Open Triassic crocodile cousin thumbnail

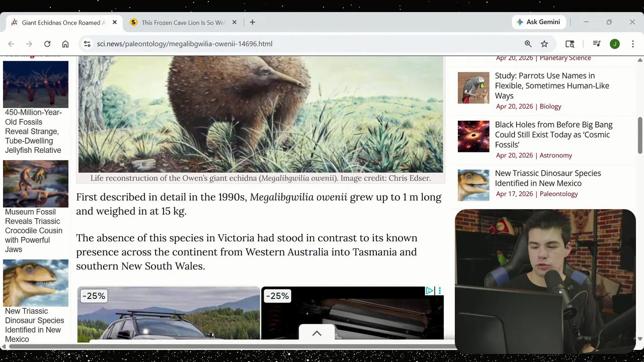click(x=36, y=184)
